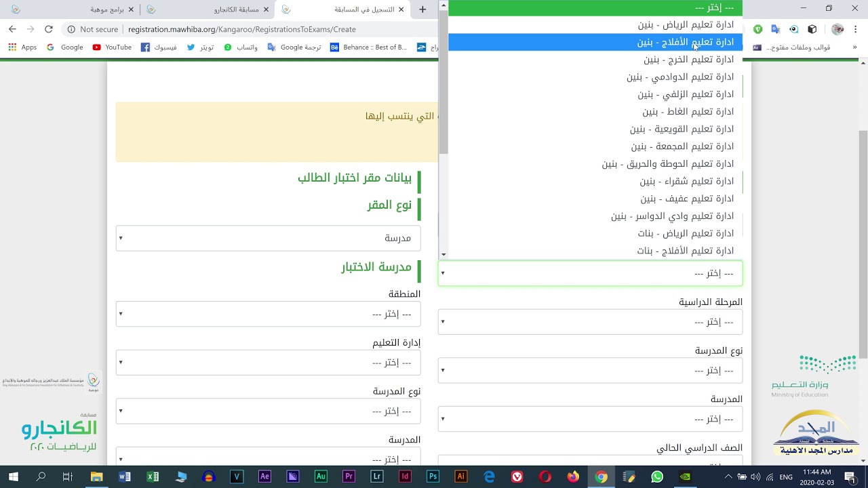Image resolution: width=868 pixels, height=488 pixels.
Task: Click the open dropdown list scrollbar thumb
Action: [x=443, y=81]
